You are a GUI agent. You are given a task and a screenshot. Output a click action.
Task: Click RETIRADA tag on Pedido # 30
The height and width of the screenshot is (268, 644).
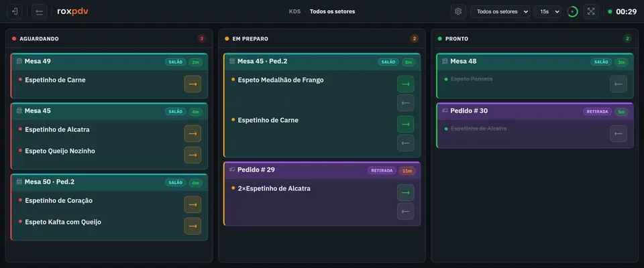pos(598,111)
